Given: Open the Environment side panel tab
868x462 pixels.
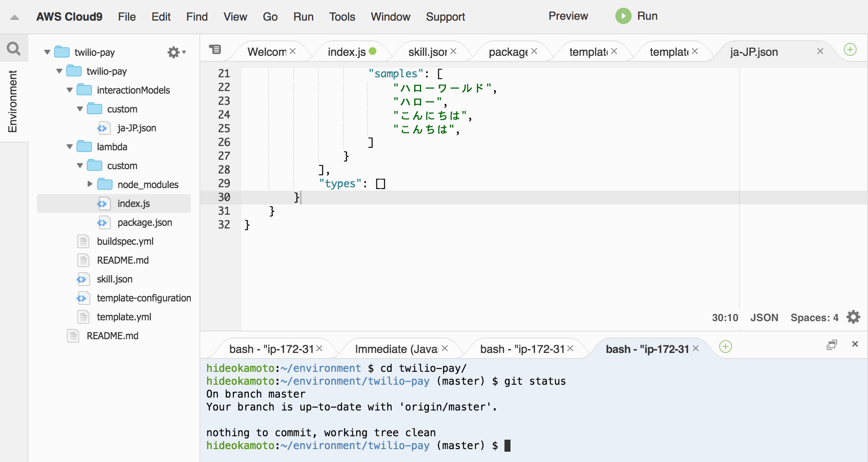Looking at the screenshot, I should click(x=13, y=101).
